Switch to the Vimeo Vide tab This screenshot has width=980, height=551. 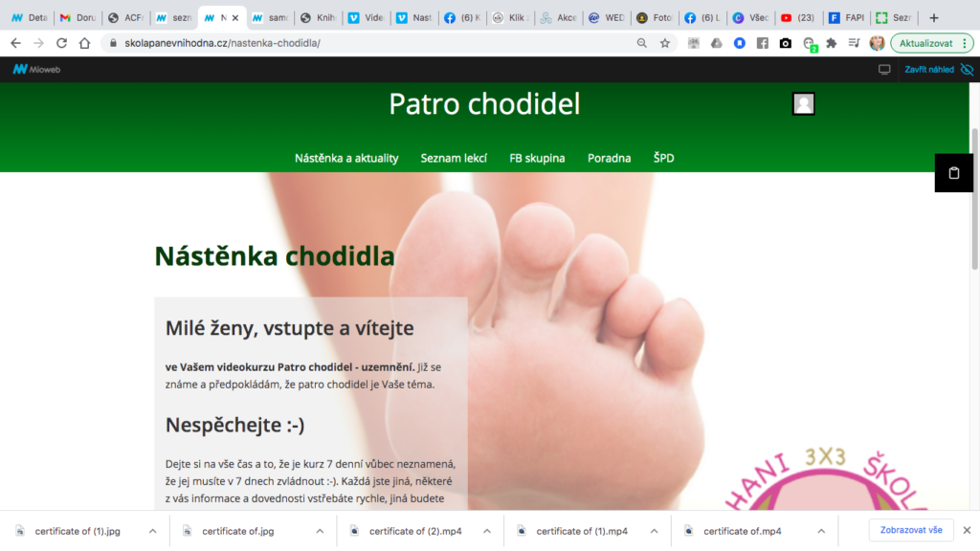click(x=367, y=18)
